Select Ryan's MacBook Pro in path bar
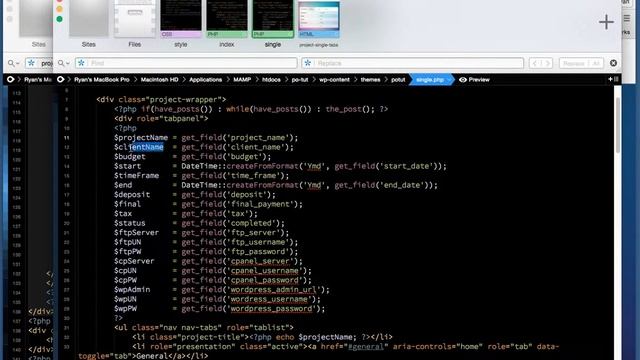The width and height of the screenshot is (640, 360). [x=102, y=80]
